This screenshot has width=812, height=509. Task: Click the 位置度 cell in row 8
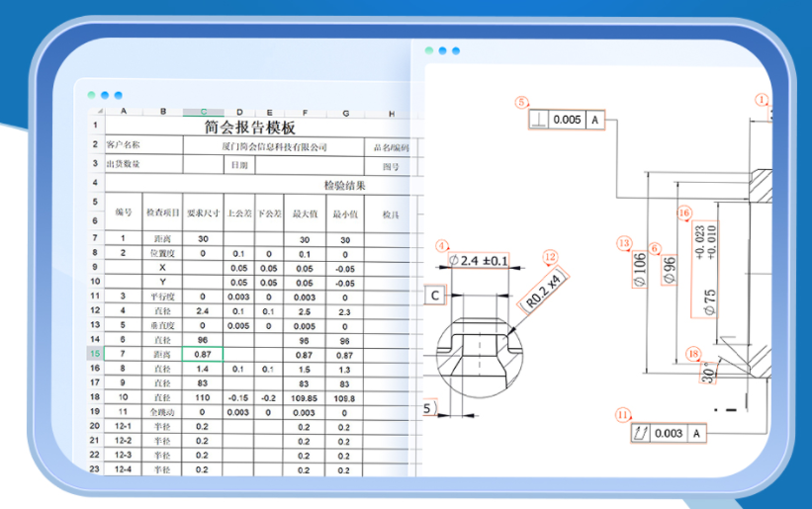(x=162, y=253)
